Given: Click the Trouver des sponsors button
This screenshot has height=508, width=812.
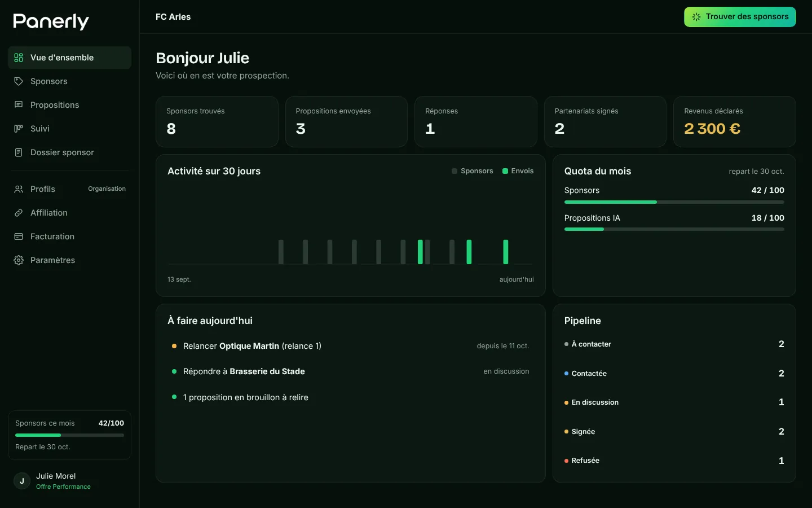Looking at the screenshot, I should click(740, 17).
